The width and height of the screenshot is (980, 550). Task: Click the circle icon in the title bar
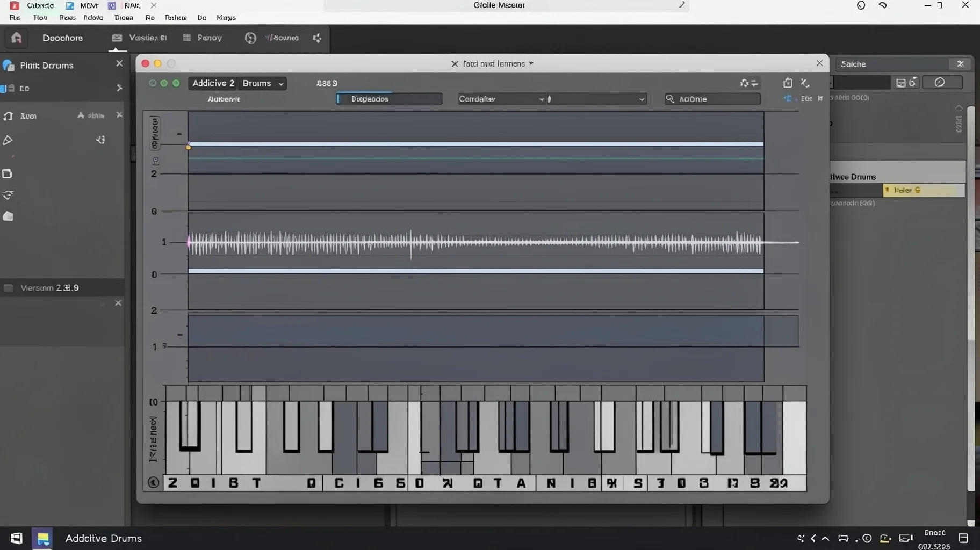pyautogui.click(x=861, y=5)
